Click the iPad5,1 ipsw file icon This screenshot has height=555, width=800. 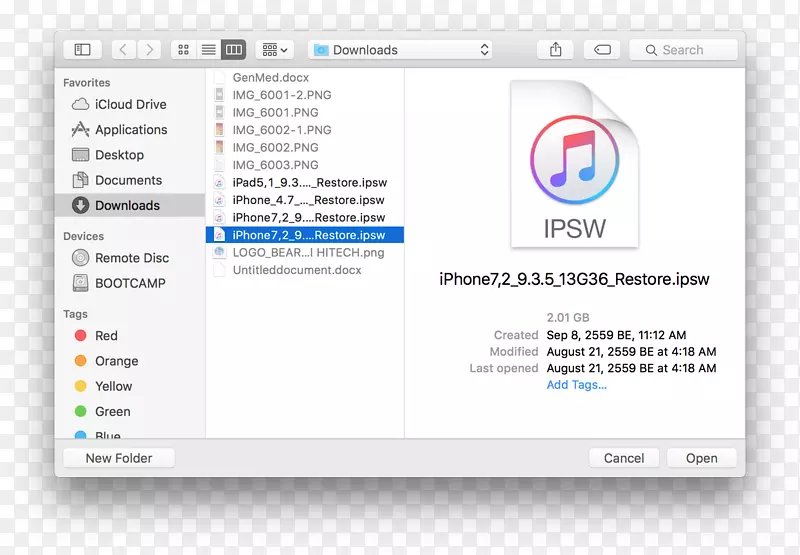[x=219, y=183]
